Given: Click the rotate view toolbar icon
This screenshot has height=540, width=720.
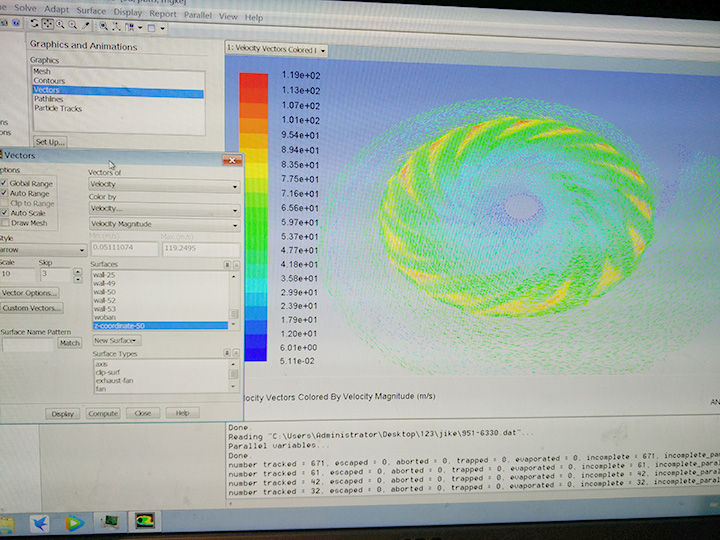Looking at the screenshot, I should [36, 24].
